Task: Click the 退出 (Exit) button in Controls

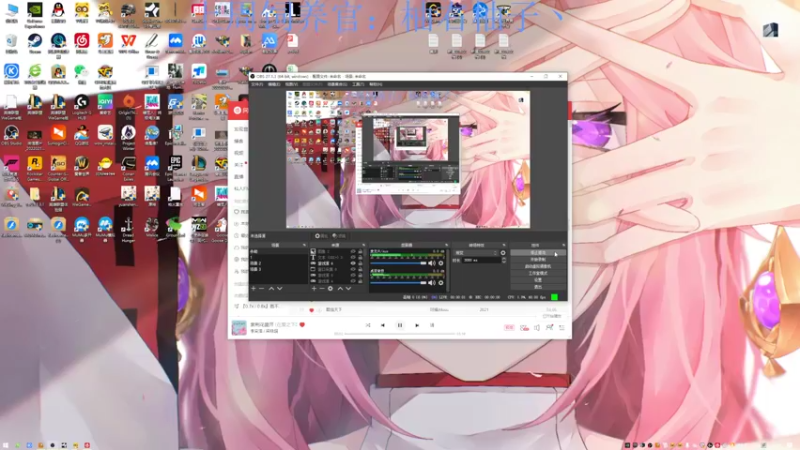Action: pyautogui.click(x=538, y=287)
